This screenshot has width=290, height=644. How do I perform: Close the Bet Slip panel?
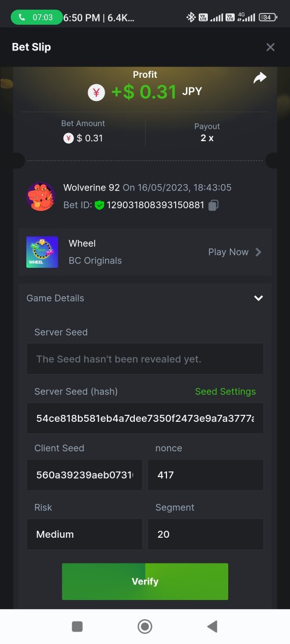coord(270,47)
